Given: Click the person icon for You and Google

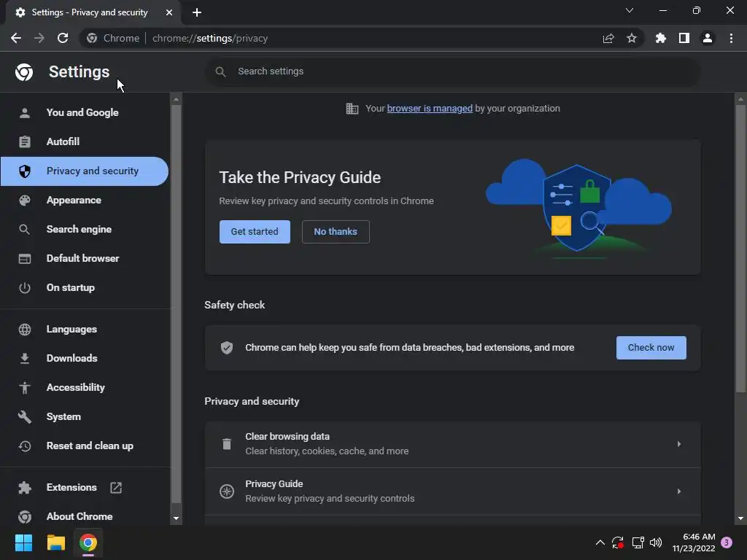Looking at the screenshot, I should point(24,113).
